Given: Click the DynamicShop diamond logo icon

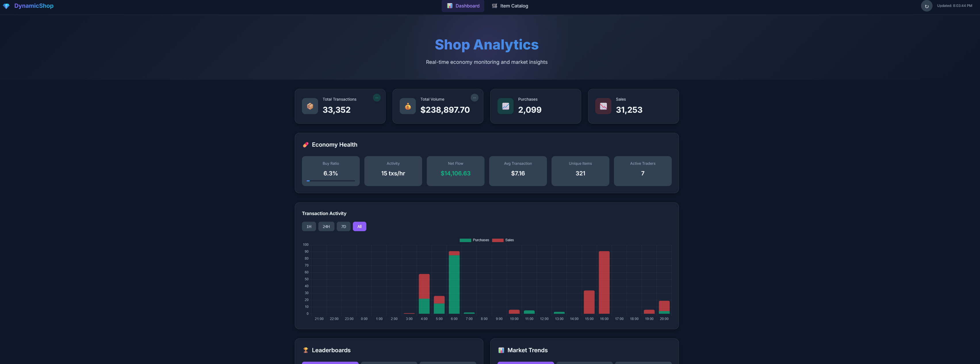Looking at the screenshot, I should (x=6, y=6).
